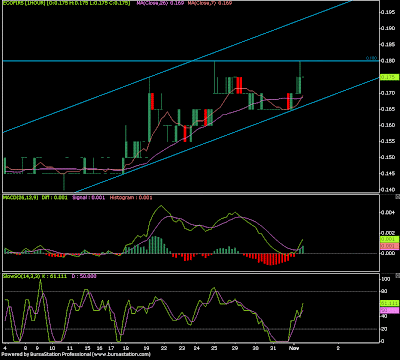400x360 pixels.
Task: Click the MA(Close,20) label in header
Action: click(160, 3)
